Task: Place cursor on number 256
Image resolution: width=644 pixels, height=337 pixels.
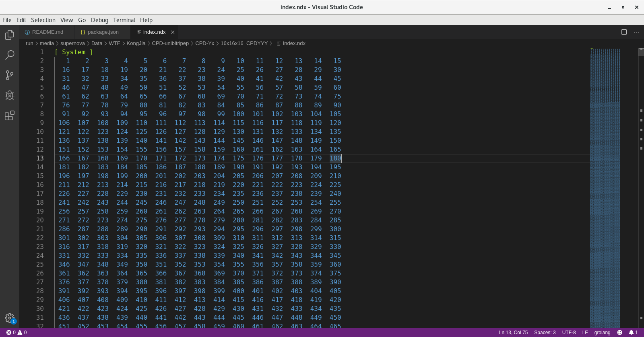Action: pyautogui.click(x=64, y=212)
